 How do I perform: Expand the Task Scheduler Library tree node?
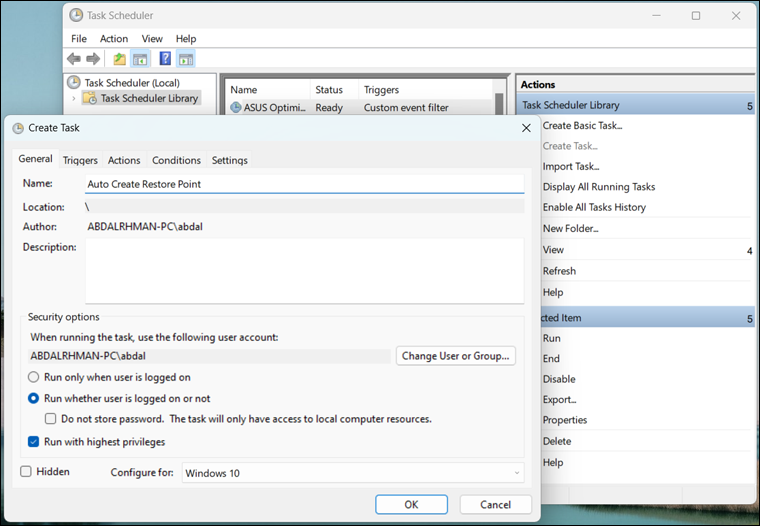73,98
